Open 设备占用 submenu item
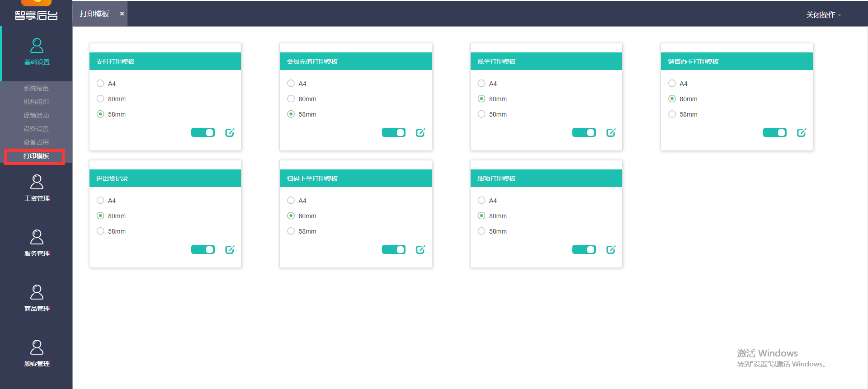This screenshot has width=868, height=389. pos(36,142)
